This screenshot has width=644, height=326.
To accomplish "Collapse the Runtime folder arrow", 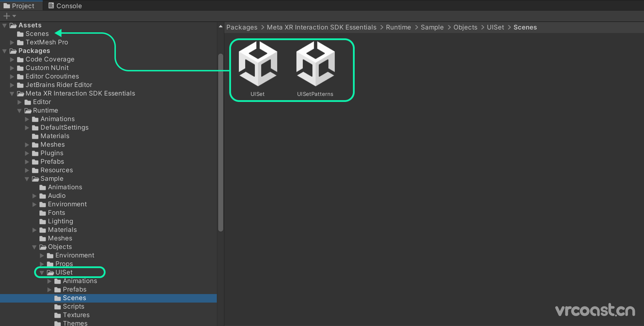I will point(20,111).
